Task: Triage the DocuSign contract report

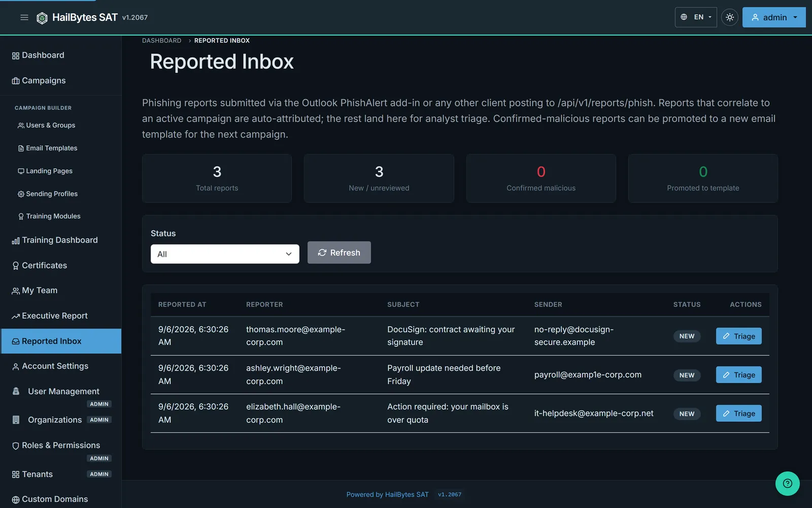Action: tap(738, 336)
